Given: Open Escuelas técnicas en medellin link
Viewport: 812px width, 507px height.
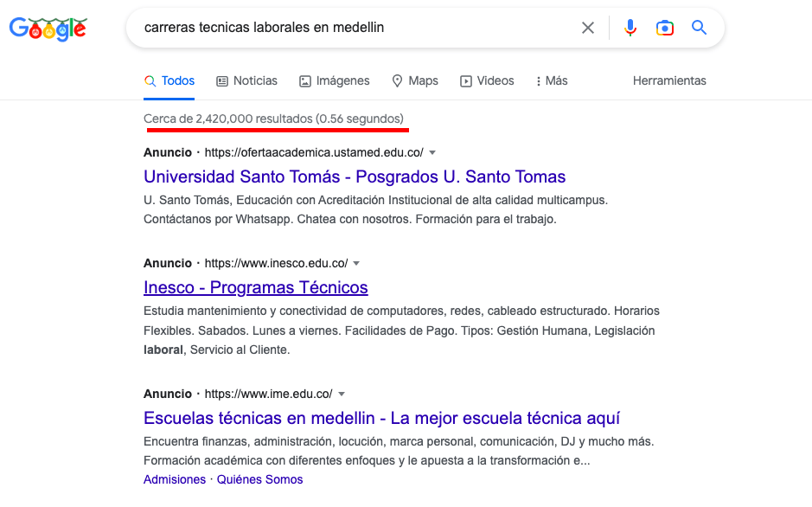Looking at the screenshot, I should pyautogui.click(x=381, y=418).
